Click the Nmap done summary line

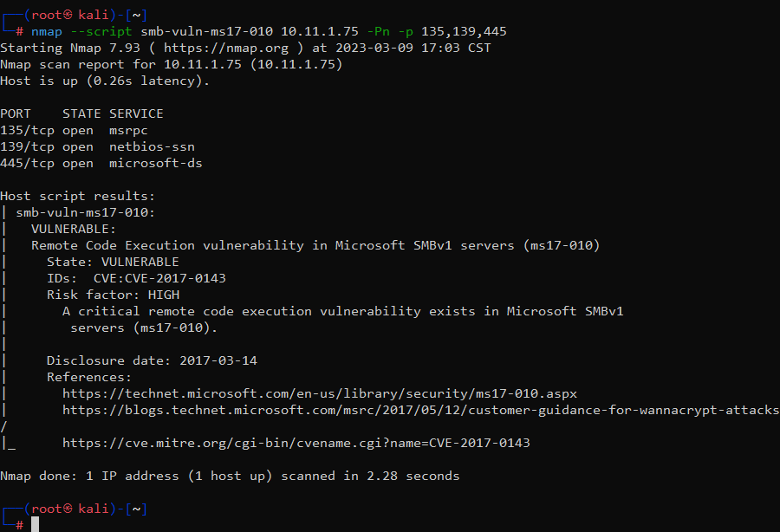click(230, 477)
